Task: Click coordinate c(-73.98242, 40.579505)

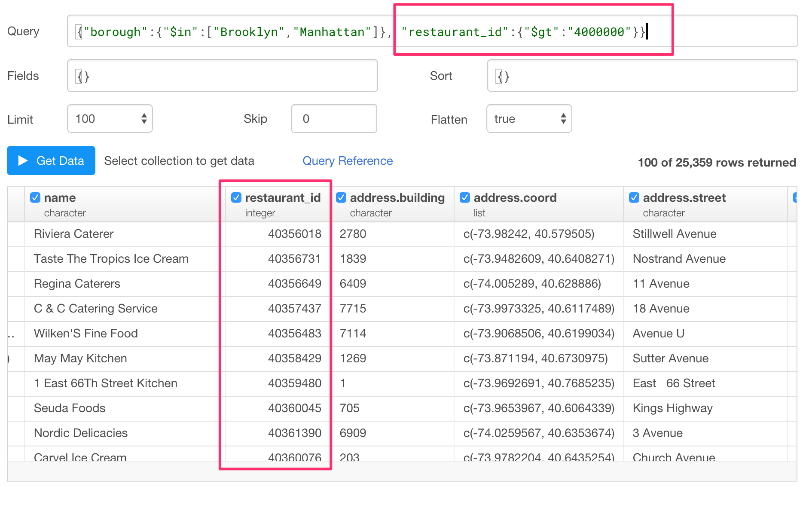Action: (529, 234)
